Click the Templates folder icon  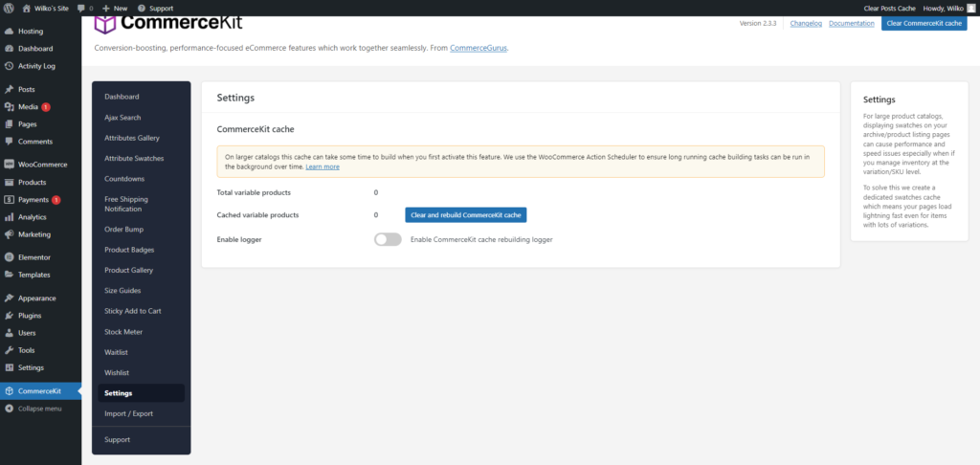(x=9, y=275)
